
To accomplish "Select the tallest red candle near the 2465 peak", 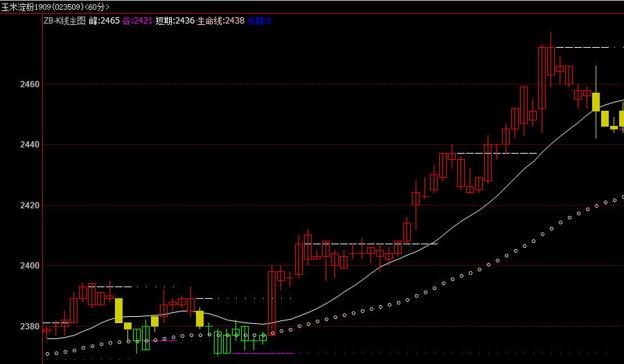I will [542, 78].
